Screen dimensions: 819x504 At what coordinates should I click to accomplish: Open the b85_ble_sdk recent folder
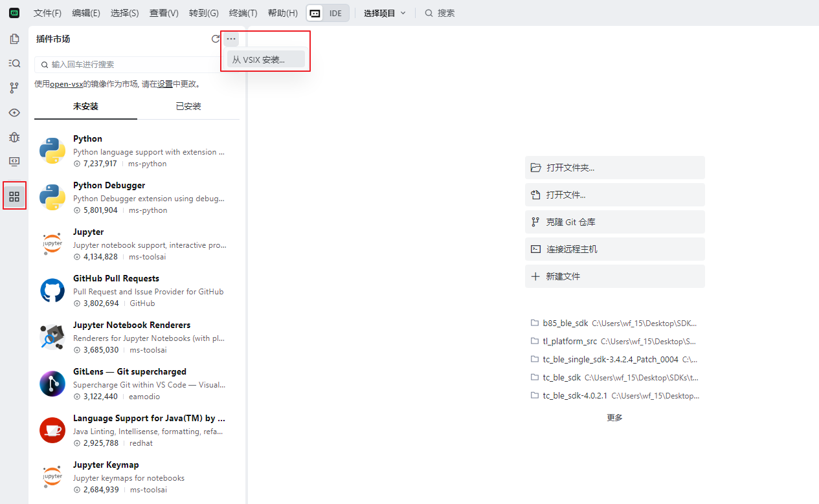pyautogui.click(x=565, y=323)
